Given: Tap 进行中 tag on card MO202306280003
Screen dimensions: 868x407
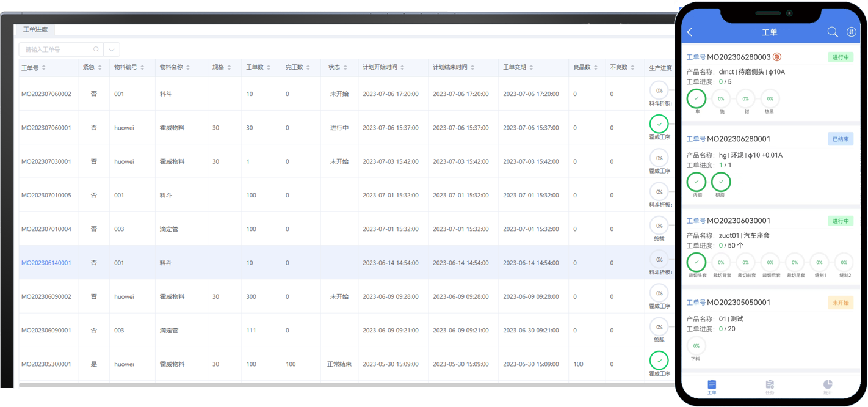Looking at the screenshot, I should (841, 57).
